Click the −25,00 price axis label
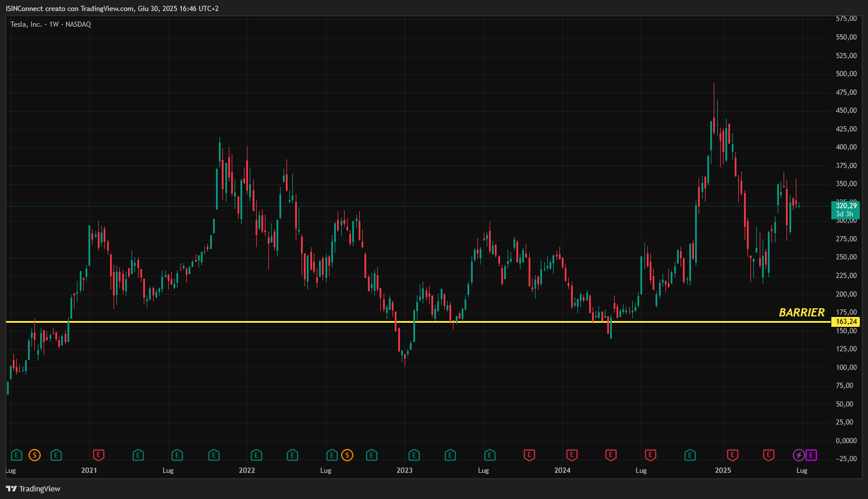Image resolution: width=868 pixels, height=499 pixels. pos(846,459)
